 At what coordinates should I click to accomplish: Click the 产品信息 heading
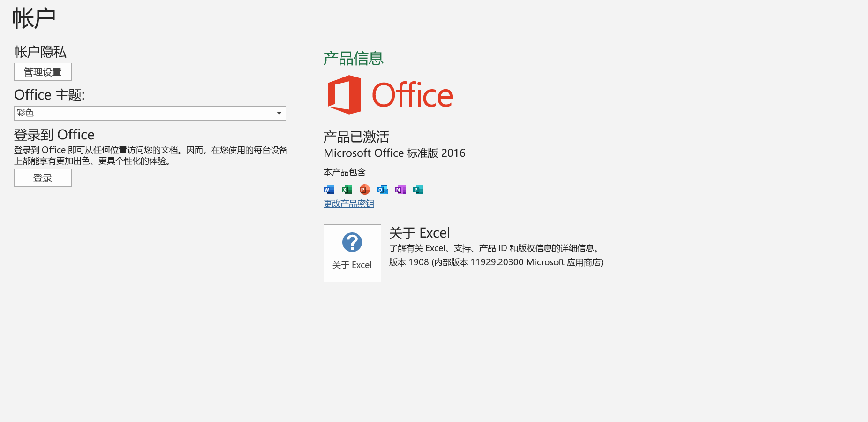(354, 59)
